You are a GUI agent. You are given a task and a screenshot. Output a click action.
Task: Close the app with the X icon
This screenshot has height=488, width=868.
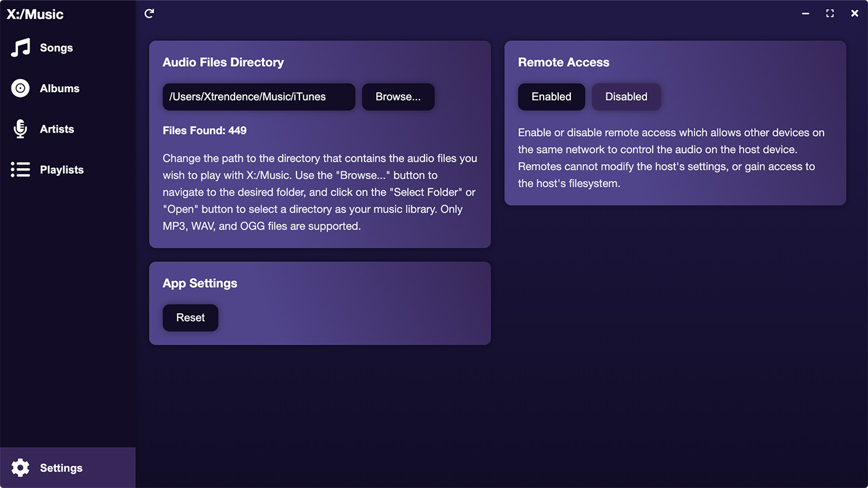click(854, 13)
